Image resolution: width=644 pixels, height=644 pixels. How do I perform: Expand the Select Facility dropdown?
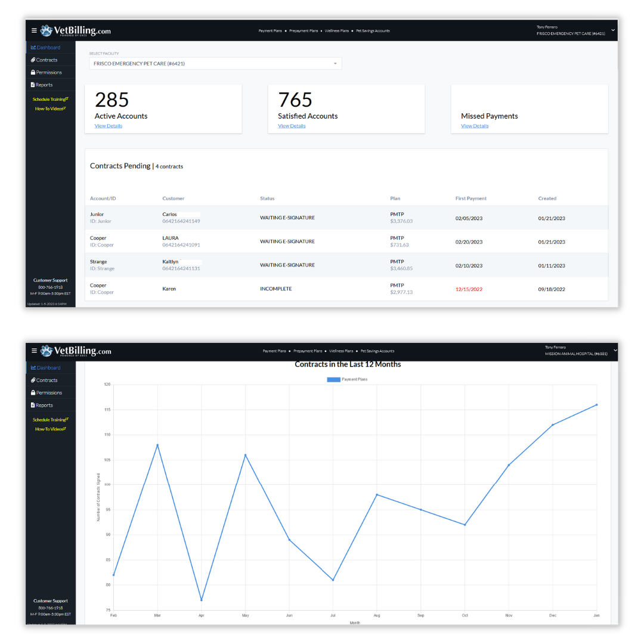215,63
